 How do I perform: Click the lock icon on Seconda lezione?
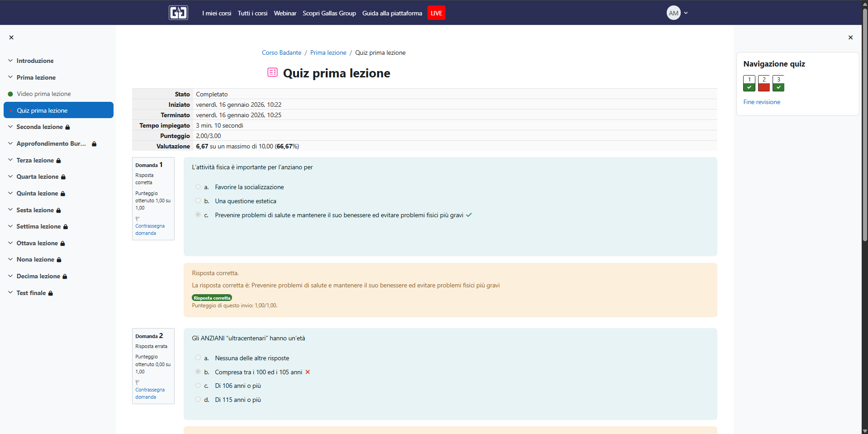tap(67, 127)
